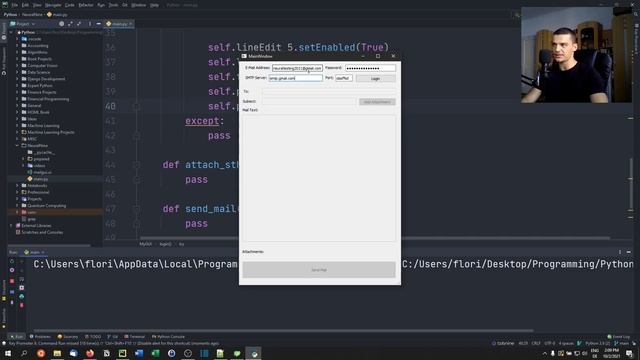Click the SMTP Server input field

tap(296, 78)
